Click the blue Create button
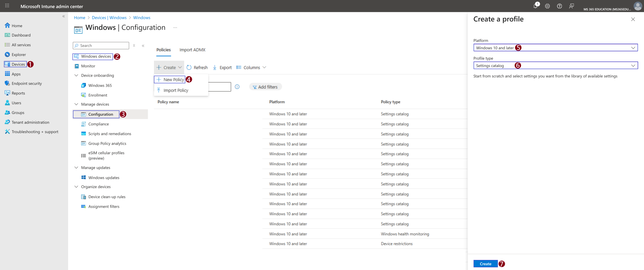Screen dimensions: 644x270 pos(486,264)
